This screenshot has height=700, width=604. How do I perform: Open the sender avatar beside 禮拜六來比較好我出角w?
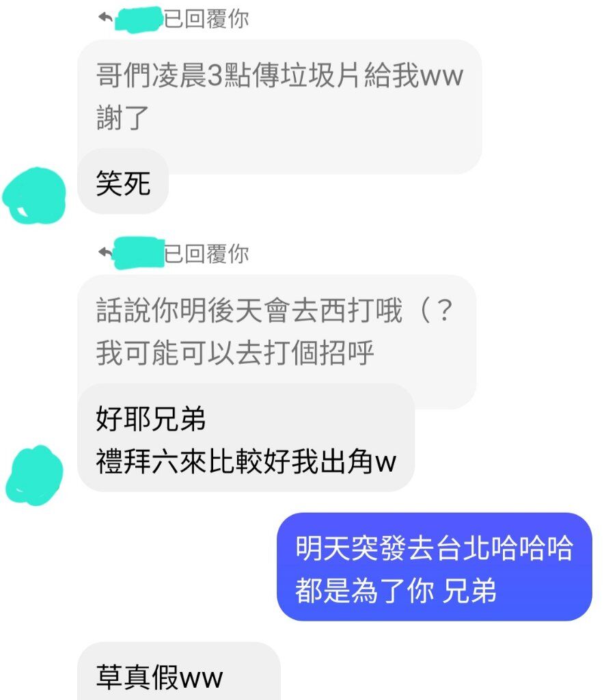click(34, 475)
